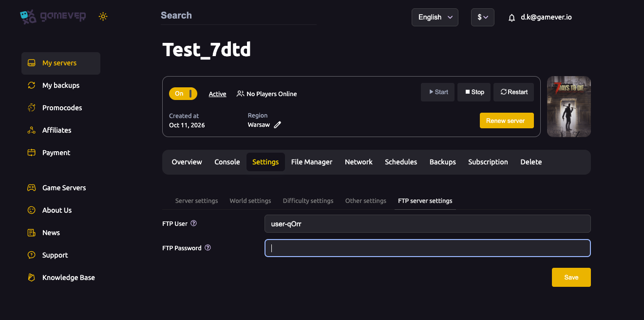
Task: Save the FTP settings
Action: (571, 277)
